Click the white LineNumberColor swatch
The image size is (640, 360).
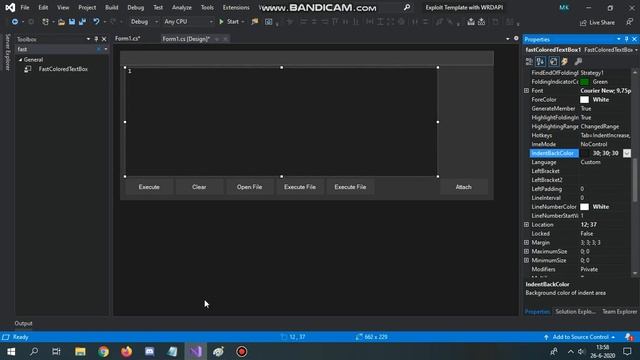tap(584, 207)
